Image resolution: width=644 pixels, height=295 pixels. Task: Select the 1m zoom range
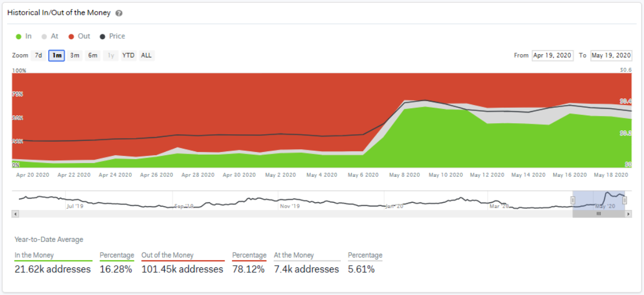click(56, 55)
